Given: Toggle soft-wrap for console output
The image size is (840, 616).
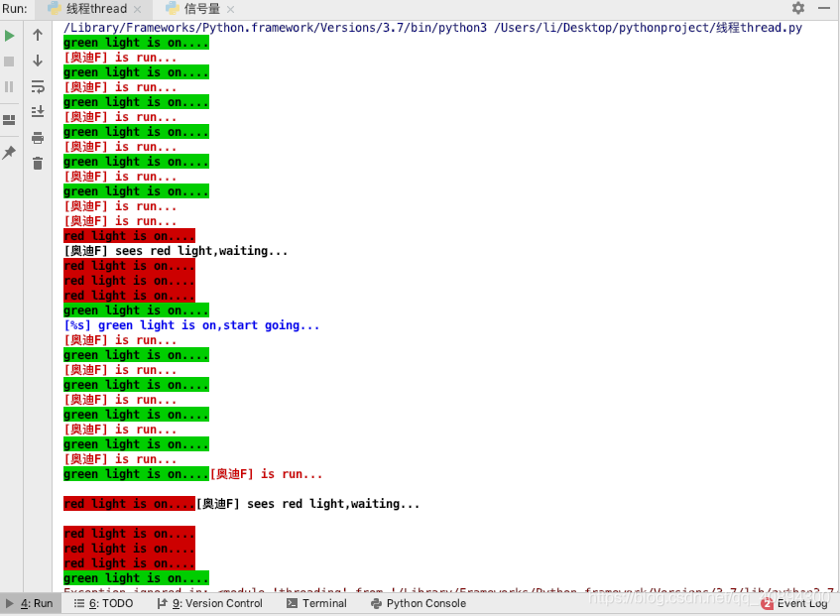Looking at the screenshot, I should 38,86.
